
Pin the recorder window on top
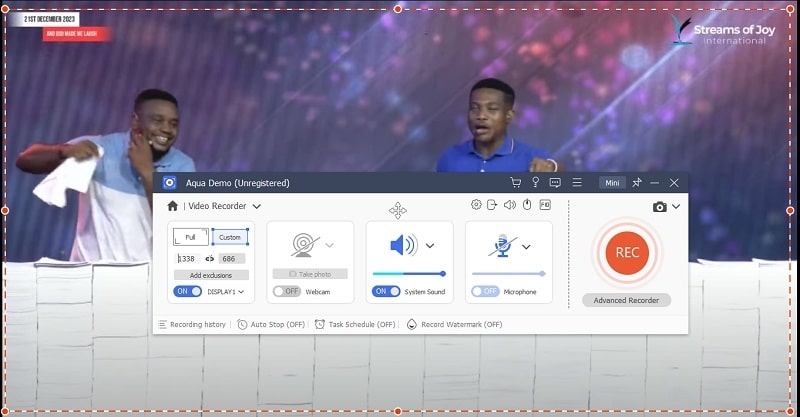click(636, 183)
